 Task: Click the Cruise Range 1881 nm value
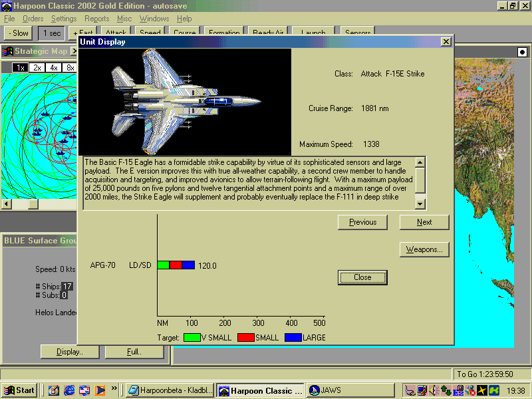pyautogui.click(x=375, y=108)
